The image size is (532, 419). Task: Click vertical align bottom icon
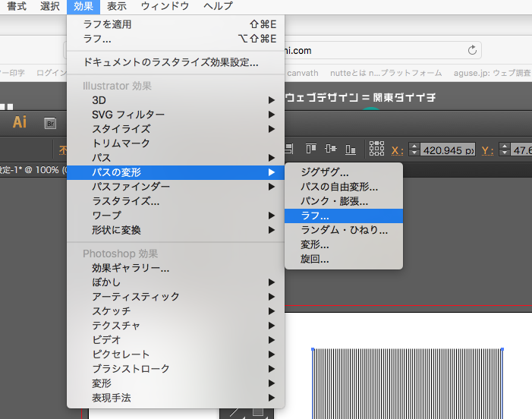pos(351,149)
